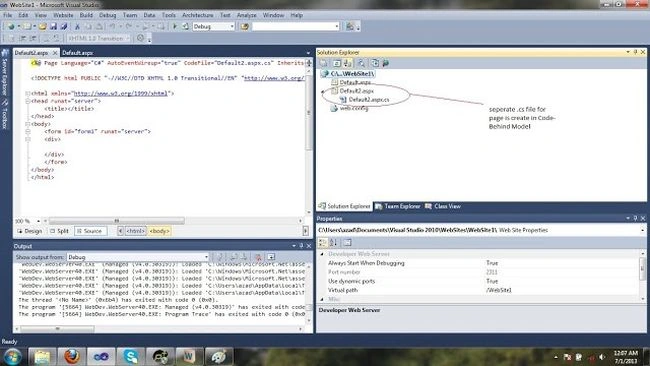
Task: Open the Skype taskbar icon
Action: coord(131,356)
